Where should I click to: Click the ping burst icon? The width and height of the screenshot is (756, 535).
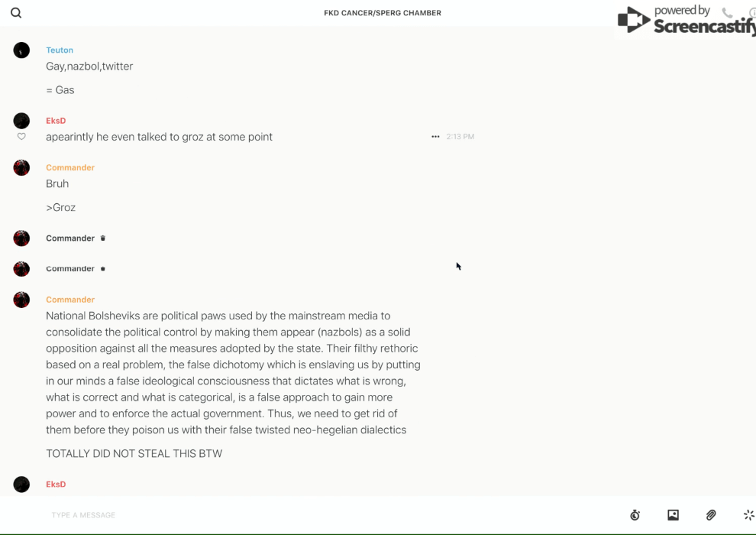click(748, 515)
